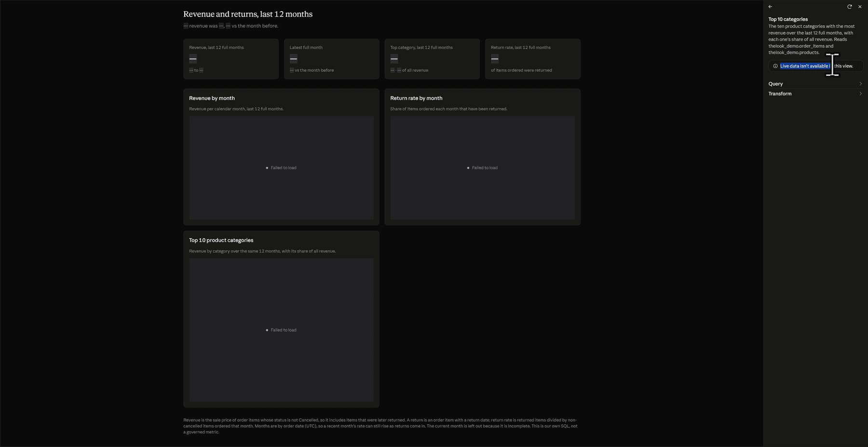868x447 pixels.
Task: Click 'Share of items ordered each month' subtitle
Action: (x=448, y=109)
